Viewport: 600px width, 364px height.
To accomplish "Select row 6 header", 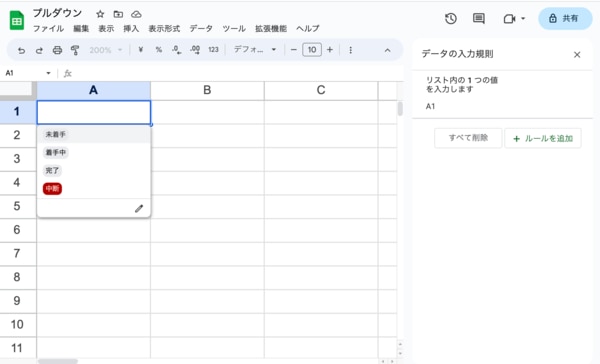I will (x=18, y=230).
